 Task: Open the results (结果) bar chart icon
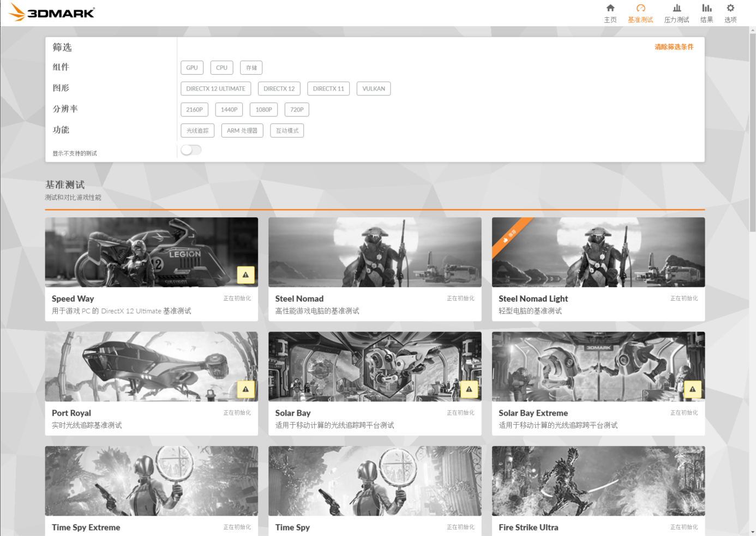tap(707, 8)
